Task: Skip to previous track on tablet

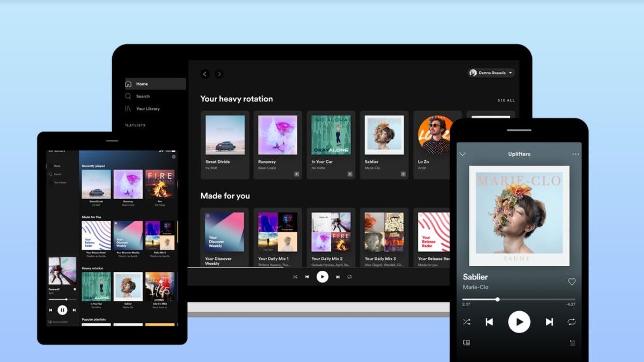Action: (x=50, y=310)
